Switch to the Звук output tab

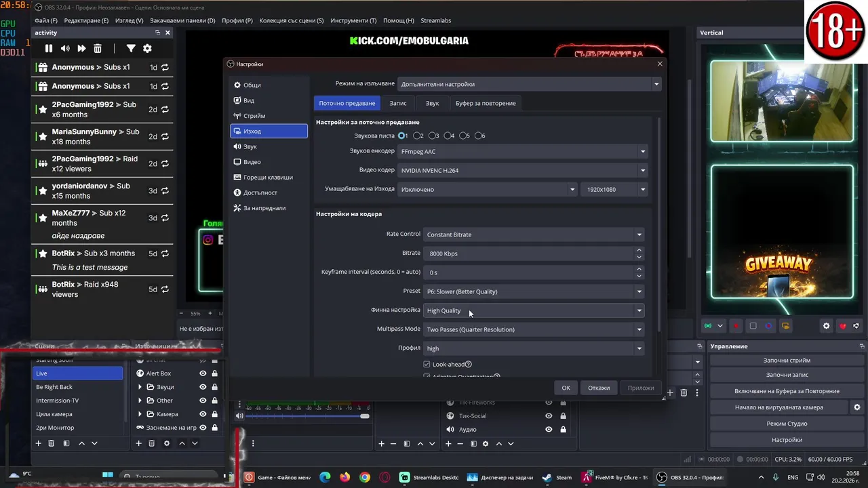coord(432,103)
